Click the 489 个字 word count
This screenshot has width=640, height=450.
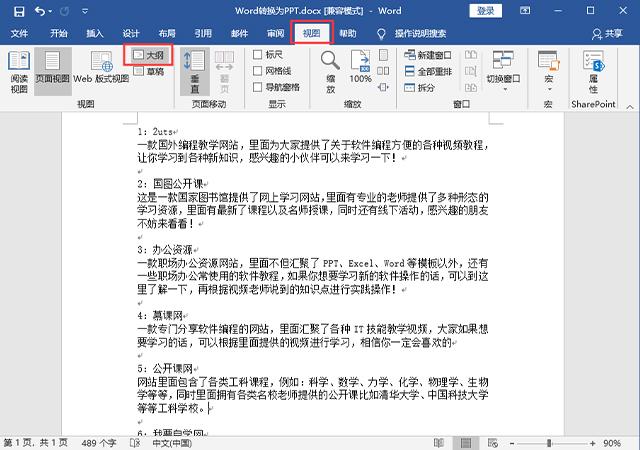(x=99, y=443)
